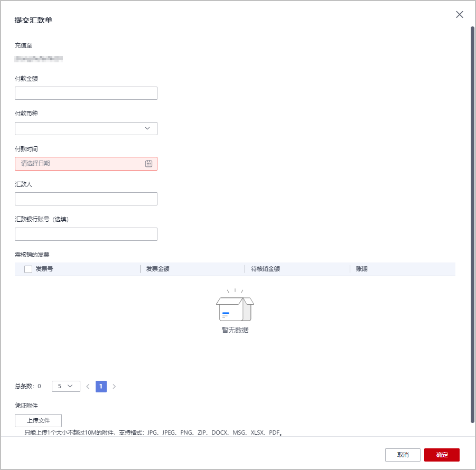Open the page size dropdown showing 5
476x470 pixels.
66,386
